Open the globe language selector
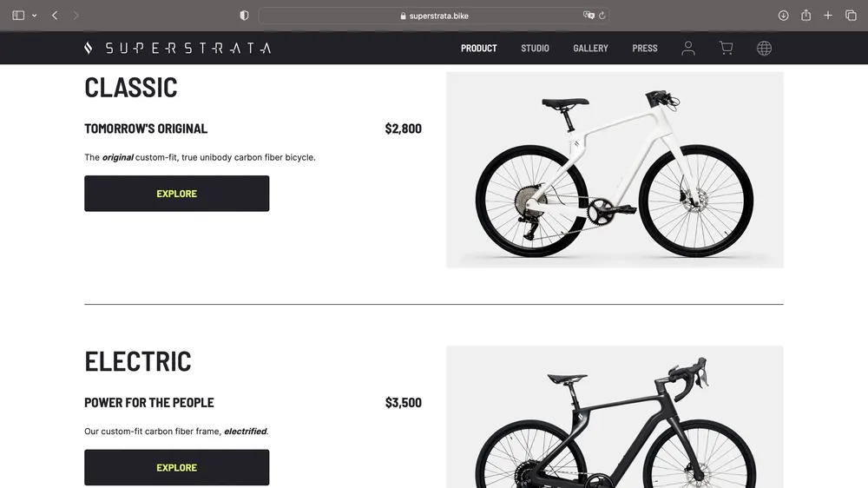868x488 pixels. point(765,48)
